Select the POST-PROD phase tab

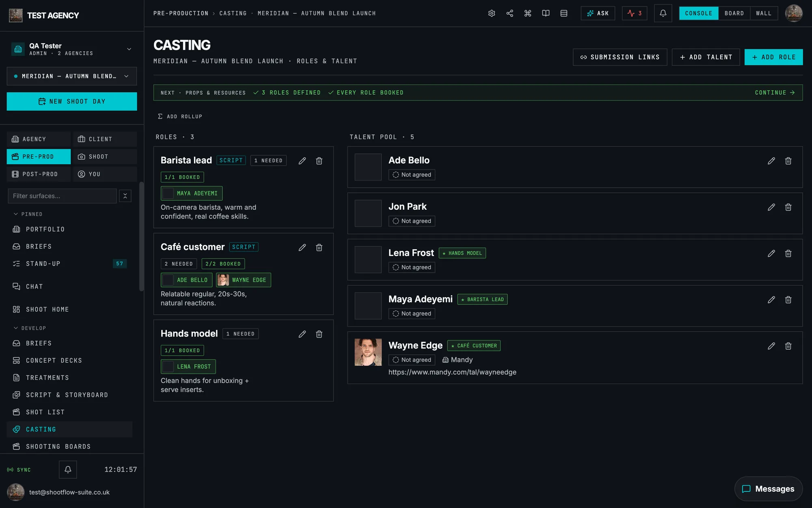[39, 174]
